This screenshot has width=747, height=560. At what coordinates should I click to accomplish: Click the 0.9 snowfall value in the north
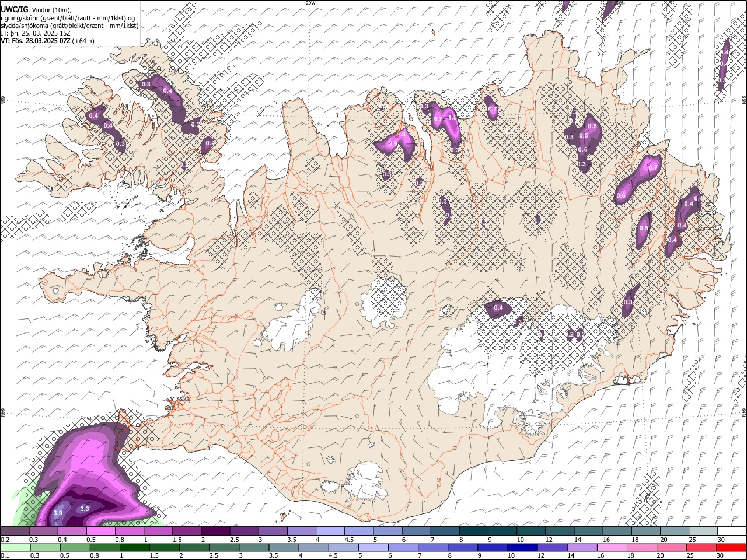tap(393, 143)
